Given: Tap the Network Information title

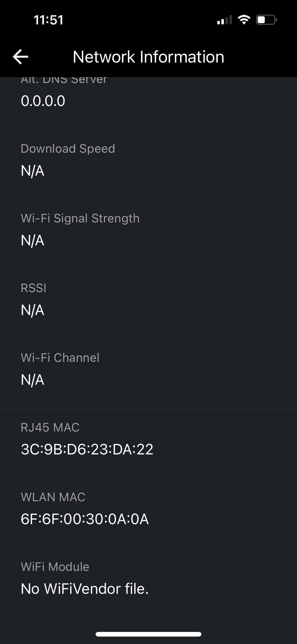Looking at the screenshot, I should point(148,57).
